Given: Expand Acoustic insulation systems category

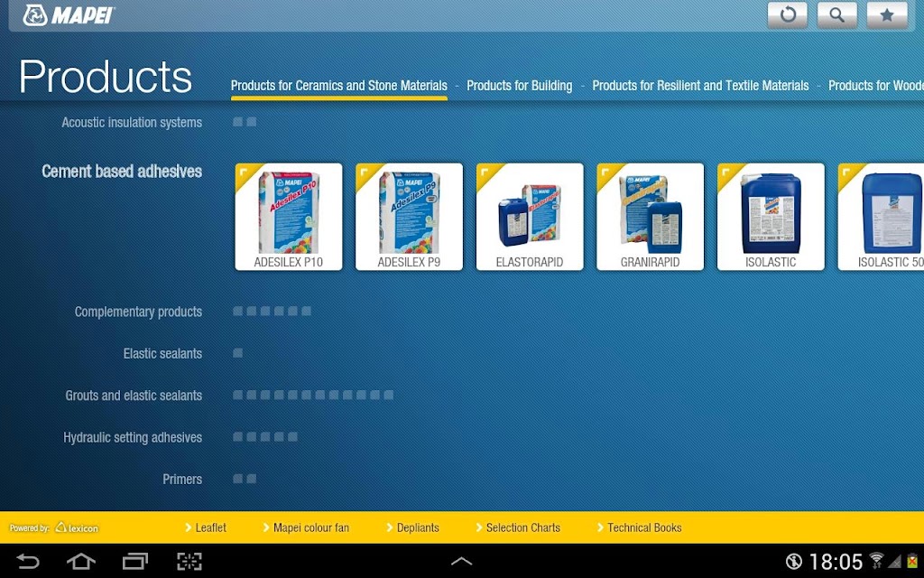Looking at the screenshot, I should point(132,122).
